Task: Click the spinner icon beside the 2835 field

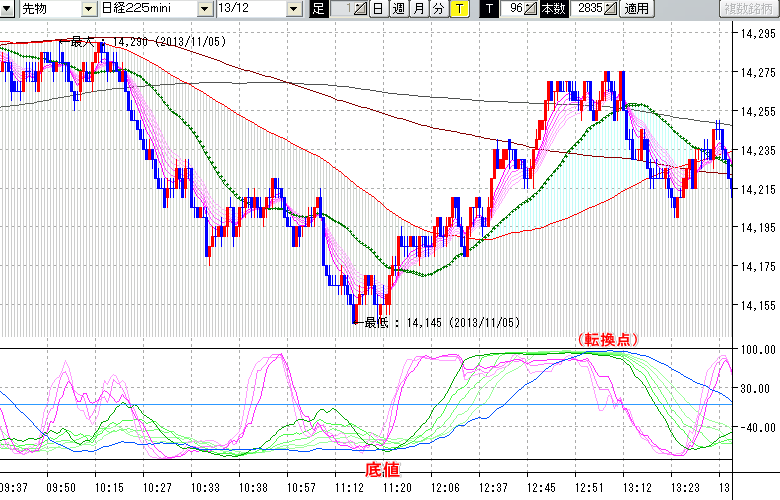Action: pos(611,9)
